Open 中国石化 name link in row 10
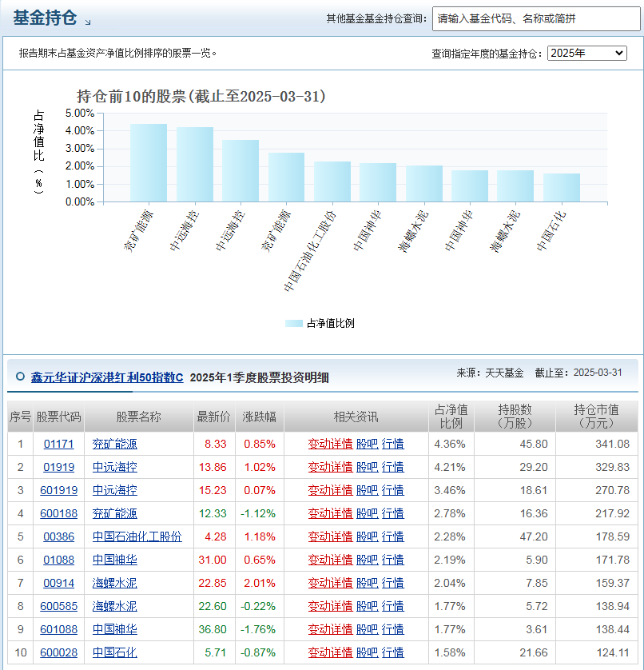This screenshot has width=644, height=670. point(115,652)
